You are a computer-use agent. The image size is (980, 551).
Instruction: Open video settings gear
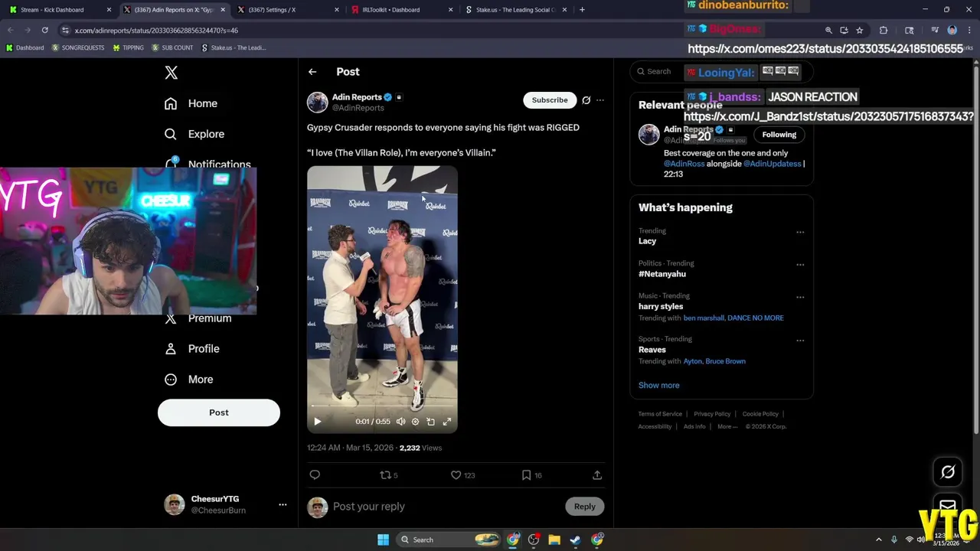pos(416,422)
